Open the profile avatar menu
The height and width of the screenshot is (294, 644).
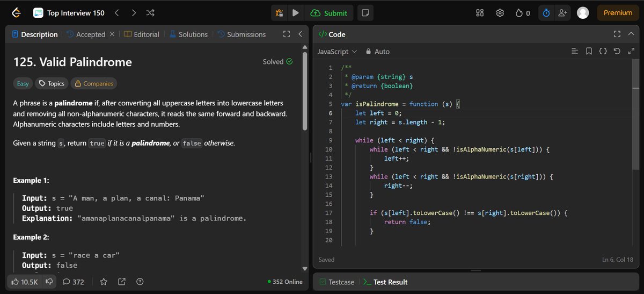(583, 13)
